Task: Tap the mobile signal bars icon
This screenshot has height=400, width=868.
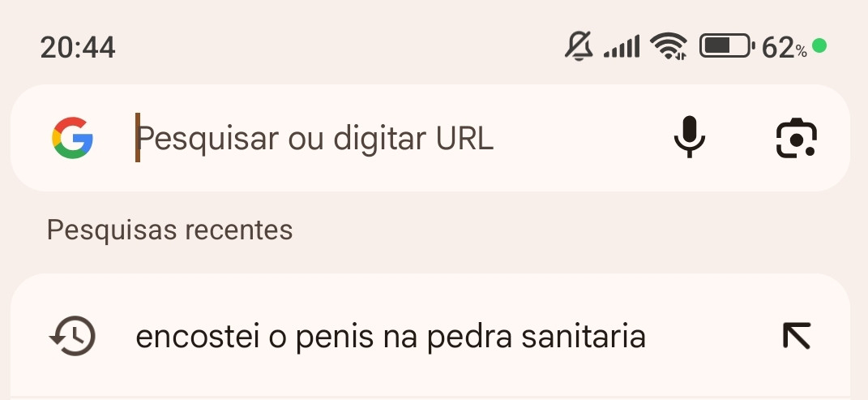Action: click(x=622, y=47)
